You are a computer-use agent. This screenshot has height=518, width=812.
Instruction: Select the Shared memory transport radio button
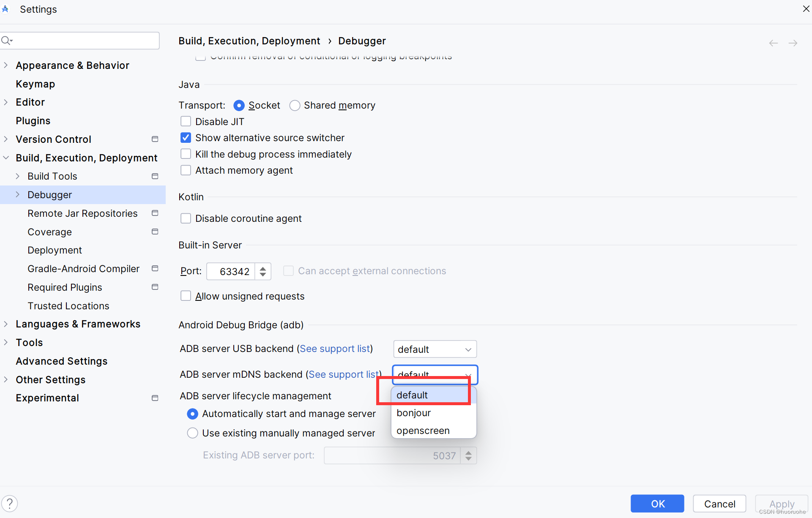click(295, 105)
